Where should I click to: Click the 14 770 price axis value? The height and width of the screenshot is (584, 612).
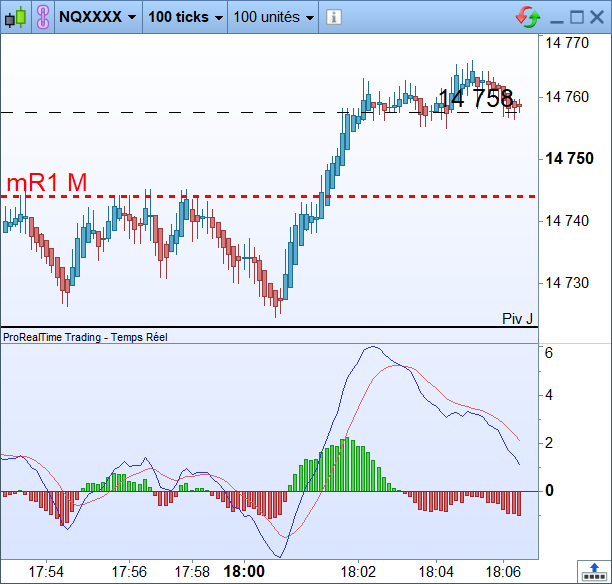[x=567, y=43]
